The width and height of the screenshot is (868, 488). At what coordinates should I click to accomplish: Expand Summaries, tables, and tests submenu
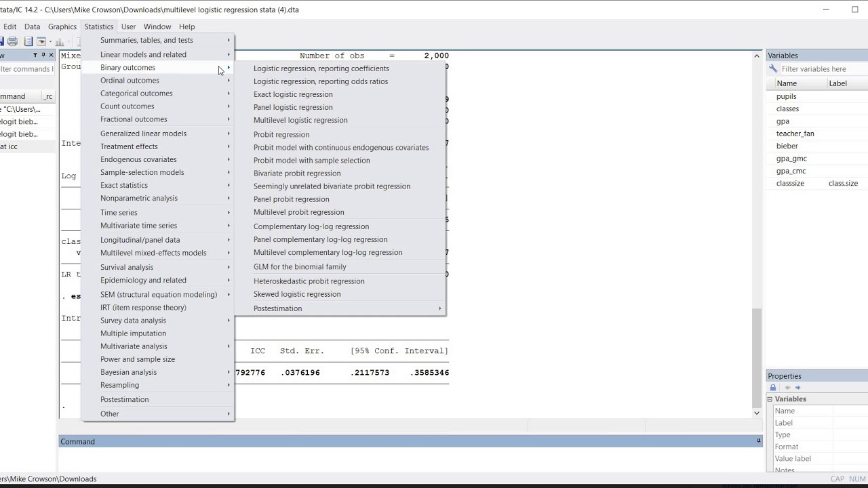tap(157, 40)
